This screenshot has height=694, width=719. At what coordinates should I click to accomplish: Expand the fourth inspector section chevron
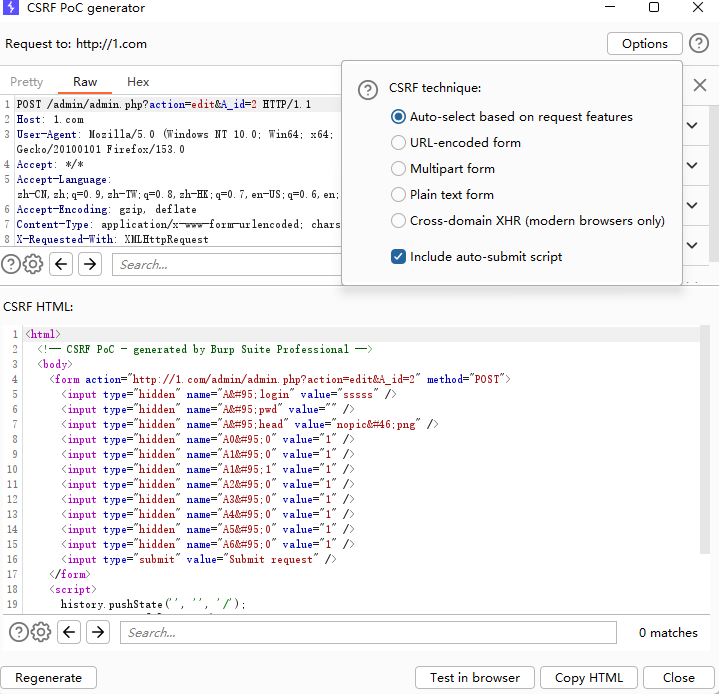click(692, 245)
